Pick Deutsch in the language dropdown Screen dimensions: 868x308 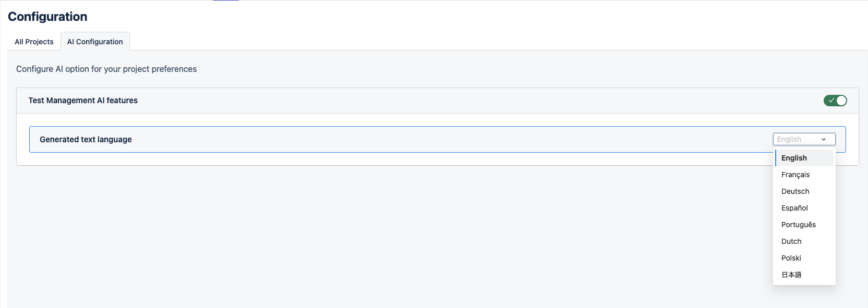795,191
